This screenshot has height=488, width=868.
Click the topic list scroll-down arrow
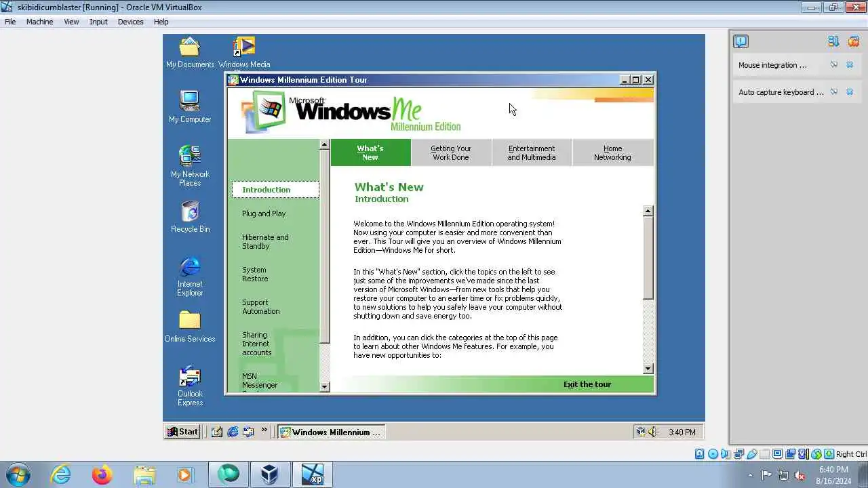(324, 386)
